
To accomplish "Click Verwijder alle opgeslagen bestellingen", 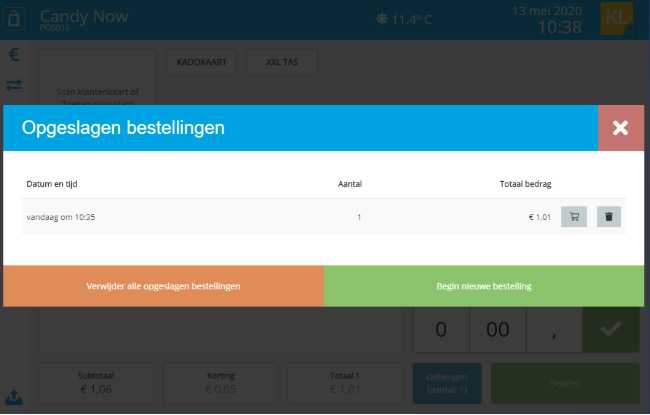I will pos(163,286).
